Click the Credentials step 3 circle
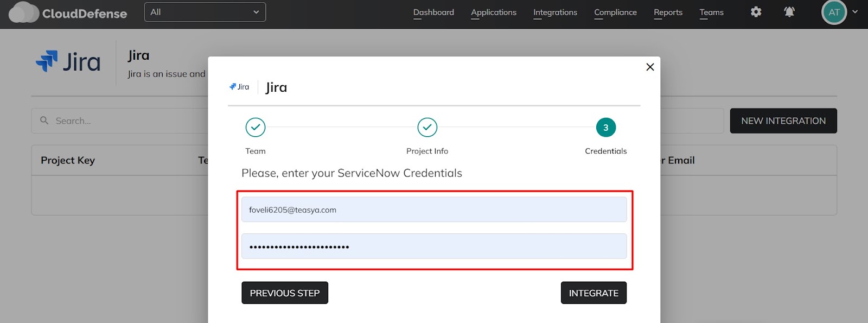The height and width of the screenshot is (323, 868). point(606,128)
